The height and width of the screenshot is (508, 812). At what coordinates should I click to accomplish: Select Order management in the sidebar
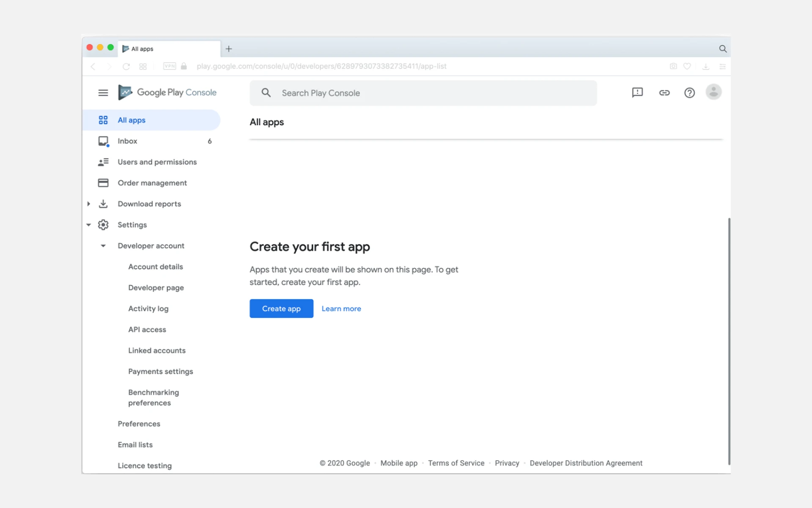[152, 183]
